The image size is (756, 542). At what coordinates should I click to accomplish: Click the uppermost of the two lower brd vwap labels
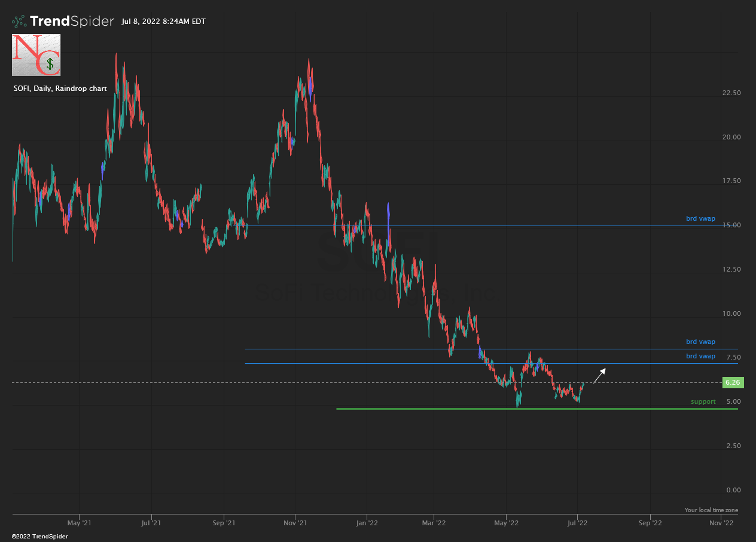click(700, 342)
